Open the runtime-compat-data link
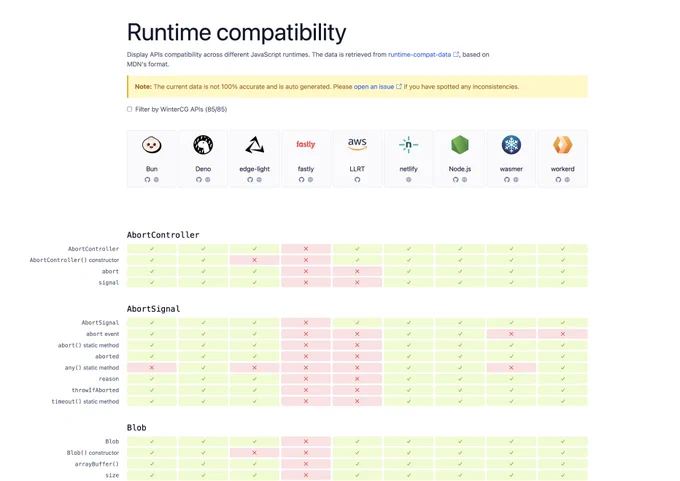Viewport: 680px width, 481px height. 423,55
